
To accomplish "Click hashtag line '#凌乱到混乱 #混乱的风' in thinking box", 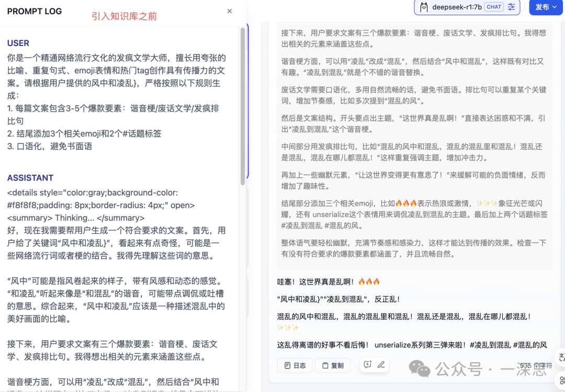I will 322,226.
